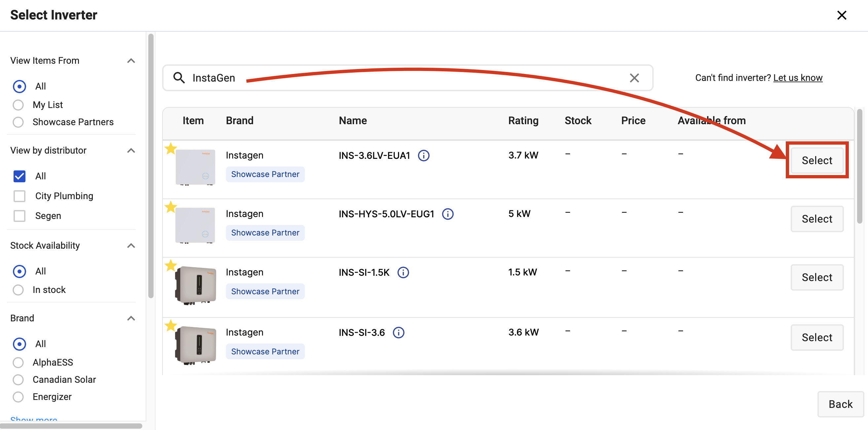Click Showcase Partner badge for INS-3.6LV-EUA1
868x430 pixels.
coord(265,174)
